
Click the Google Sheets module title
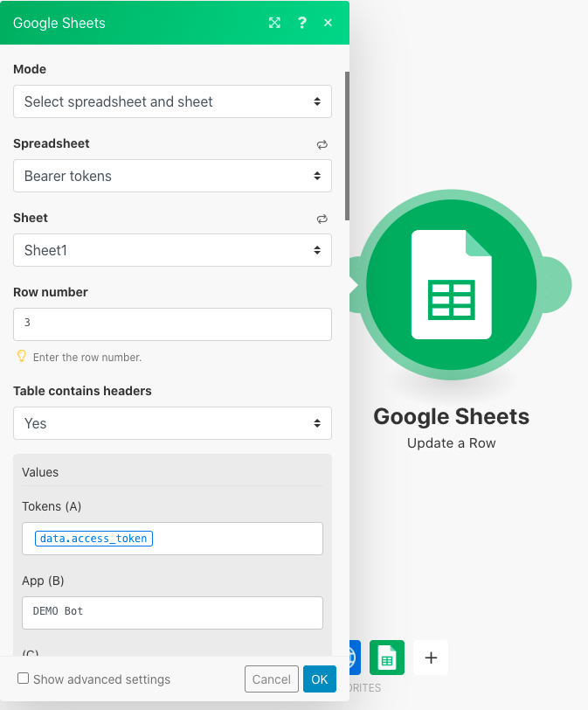[451, 416]
